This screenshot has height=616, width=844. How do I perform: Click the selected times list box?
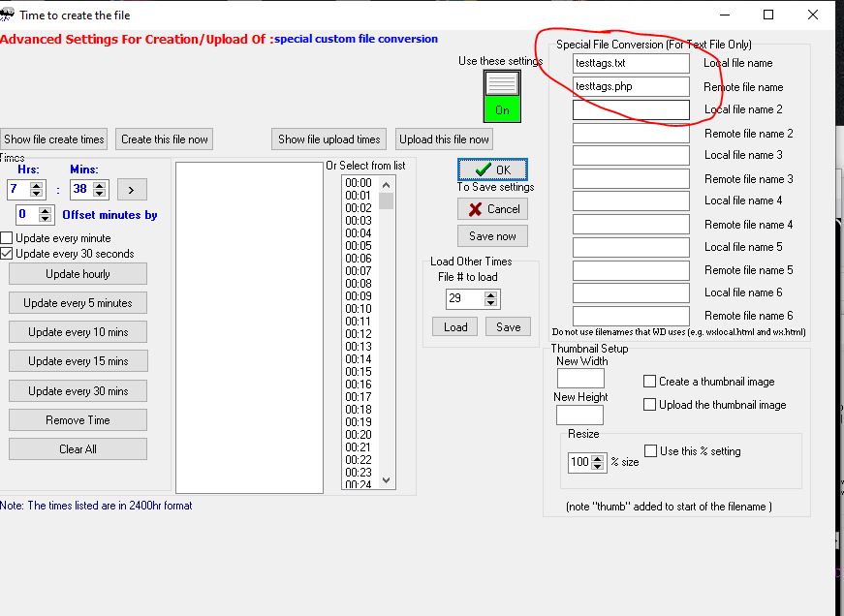tap(249, 327)
